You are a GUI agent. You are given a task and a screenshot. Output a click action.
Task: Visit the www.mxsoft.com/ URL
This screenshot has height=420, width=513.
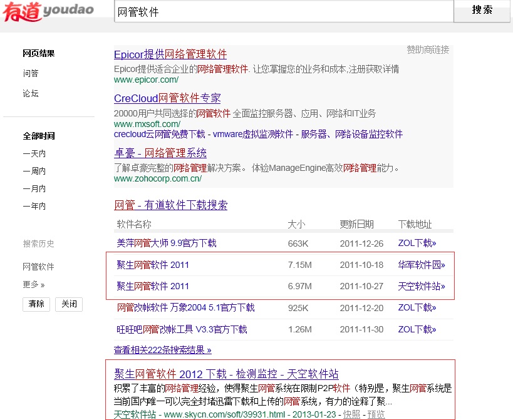tap(147, 124)
